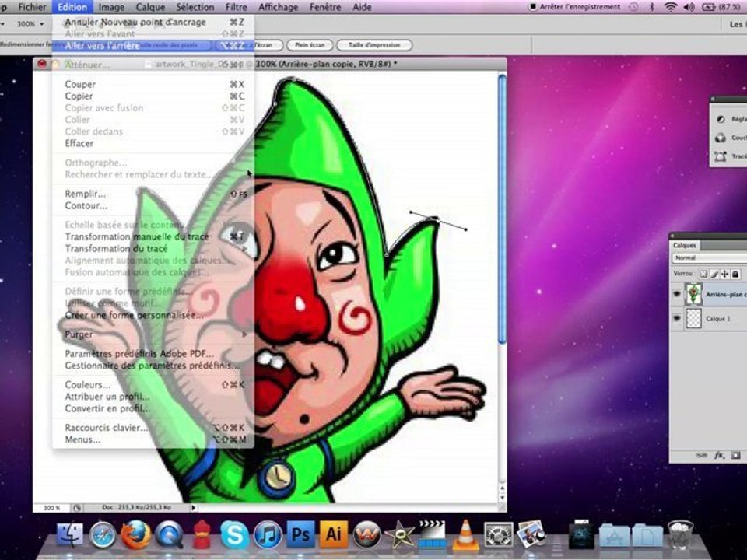This screenshot has height=560, width=747.
Task: Open the Affichage menu
Action: pyautogui.click(x=278, y=7)
